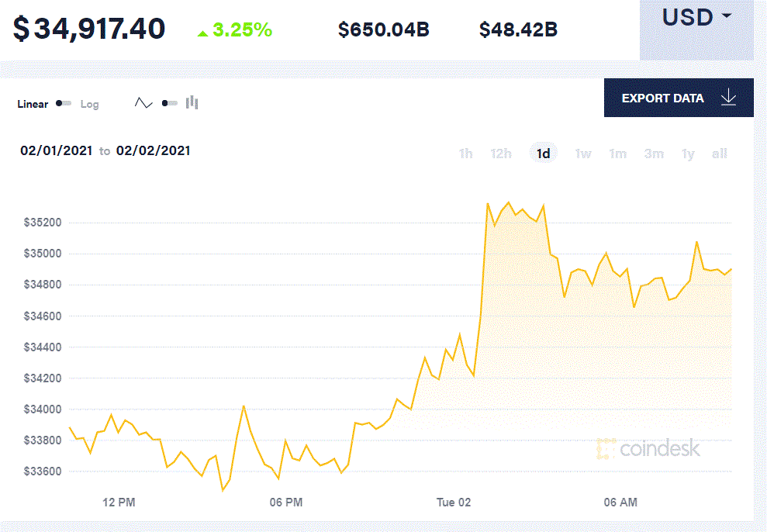Click the Linear scale slider knob
767x532 pixels.
pyautogui.click(x=57, y=103)
